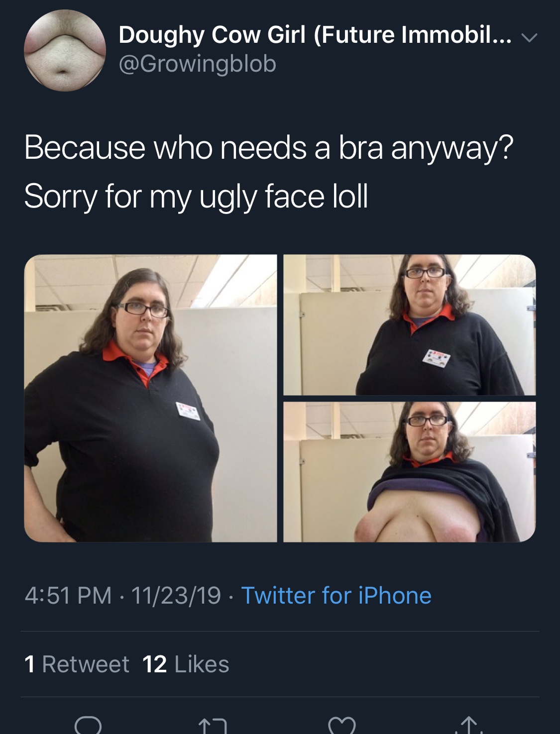Open the round profile avatar
This screenshot has width=560, height=734.
click(65, 50)
